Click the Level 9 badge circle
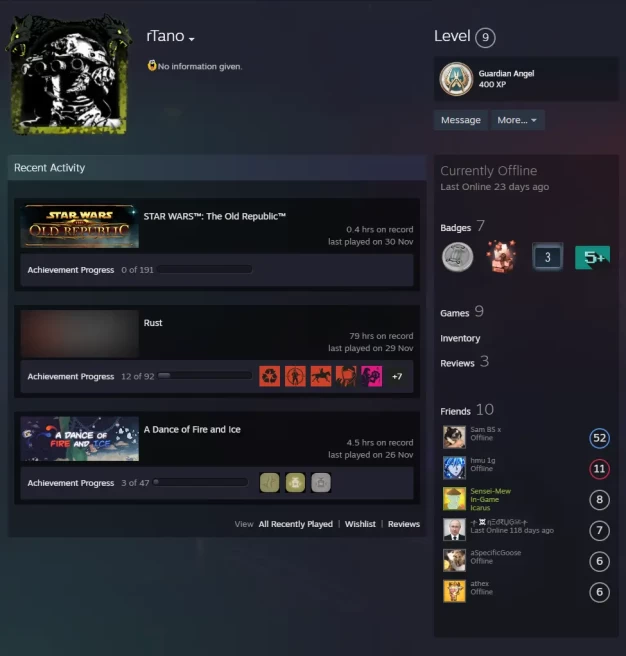 pyautogui.click(x=485, y=37)
